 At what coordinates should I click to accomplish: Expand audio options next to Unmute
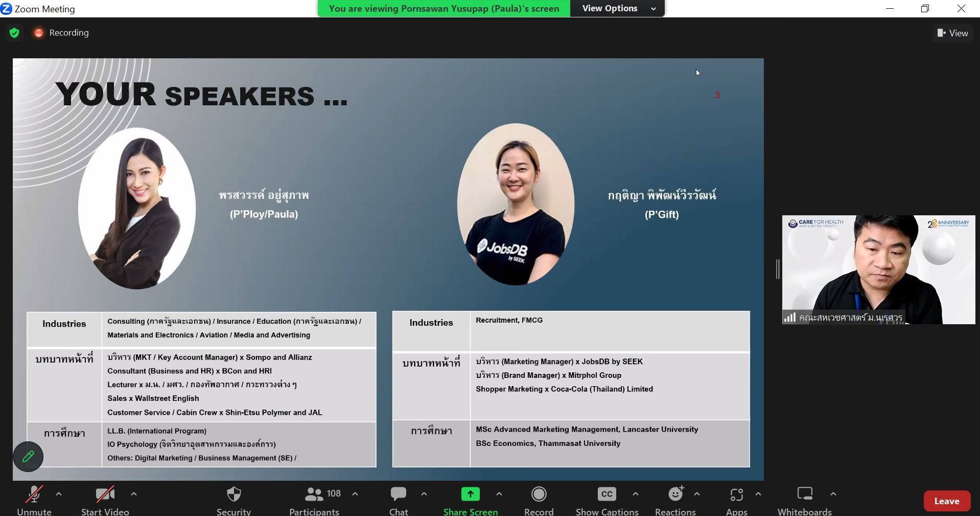(59, 494)
